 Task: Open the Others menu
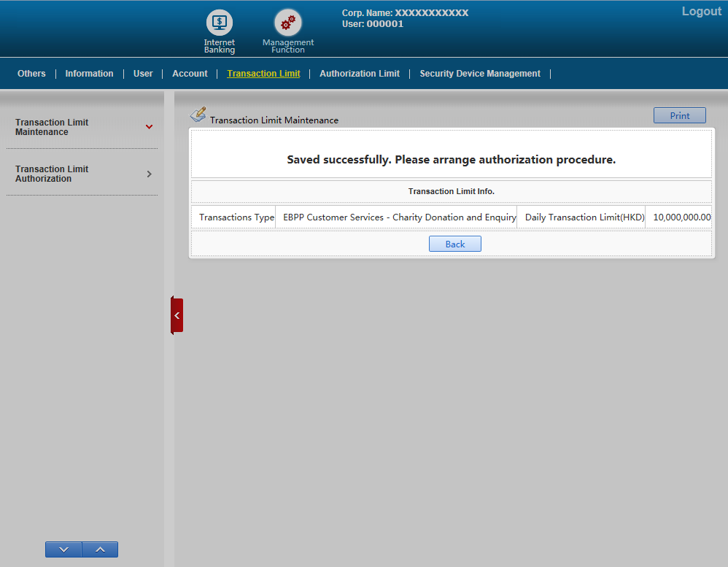31,74
